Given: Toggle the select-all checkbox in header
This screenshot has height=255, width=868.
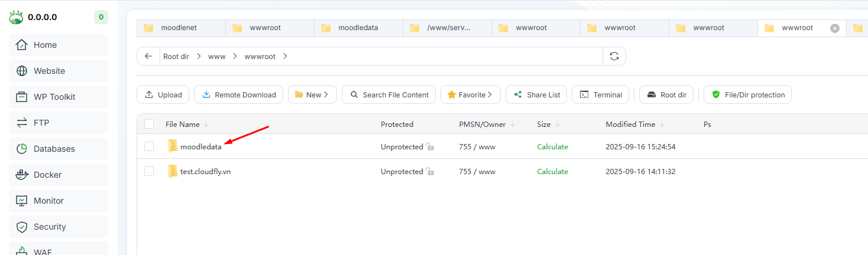Looking at the screenshot, I should tap(149, 124).
